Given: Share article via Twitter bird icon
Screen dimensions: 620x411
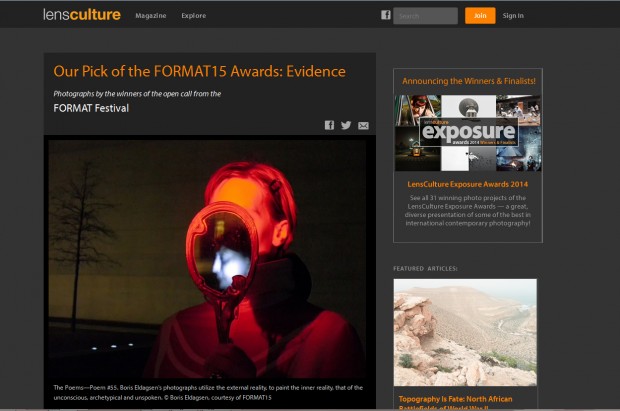Looking at the screenshot, I should tap(346, 125).
